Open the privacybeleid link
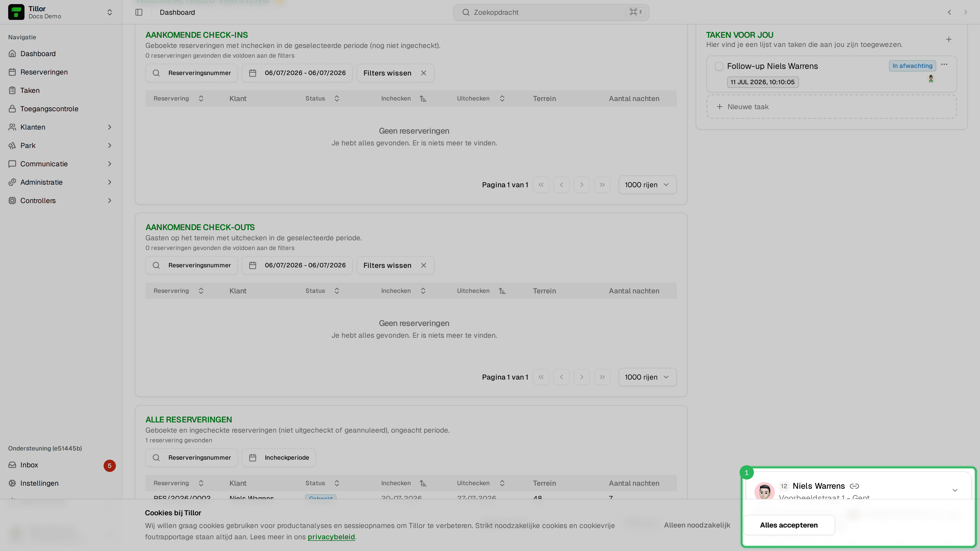This screenshot has height=551, width=980. [x=331, y=537]
